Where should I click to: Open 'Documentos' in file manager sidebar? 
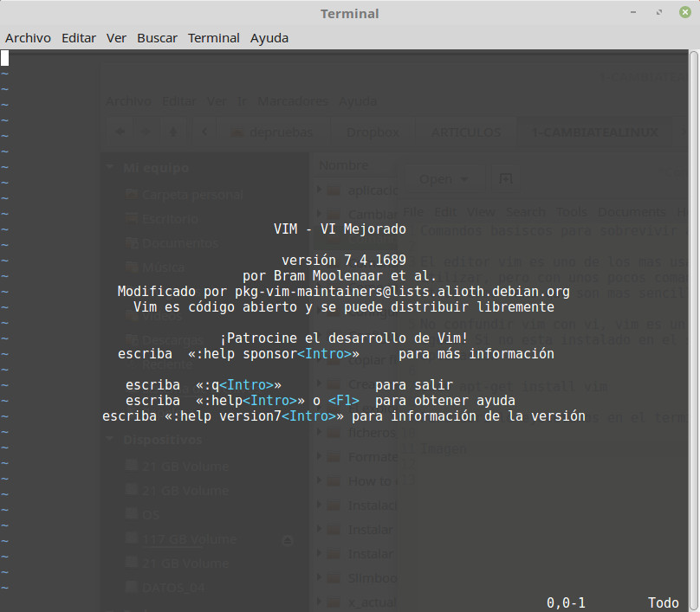172,243
